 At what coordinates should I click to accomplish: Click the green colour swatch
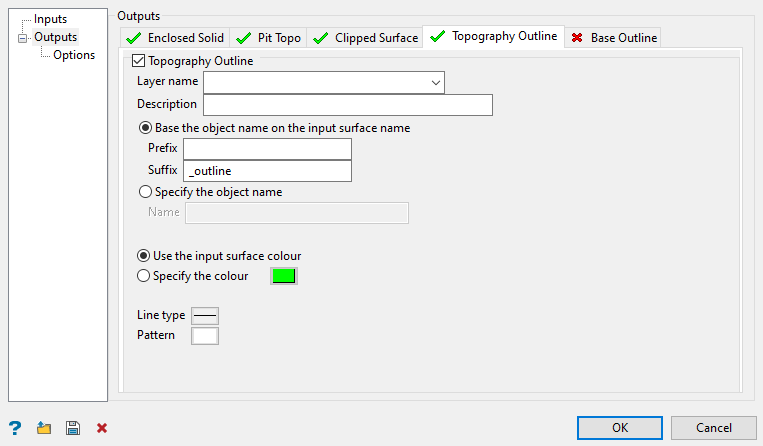pos(284,276)
